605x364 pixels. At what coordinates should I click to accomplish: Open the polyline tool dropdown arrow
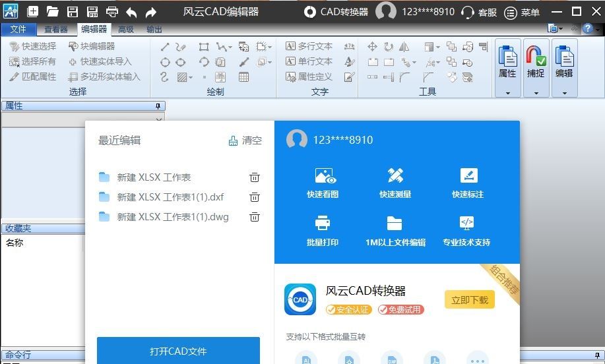pyautogui.click(x=230, y=47)
